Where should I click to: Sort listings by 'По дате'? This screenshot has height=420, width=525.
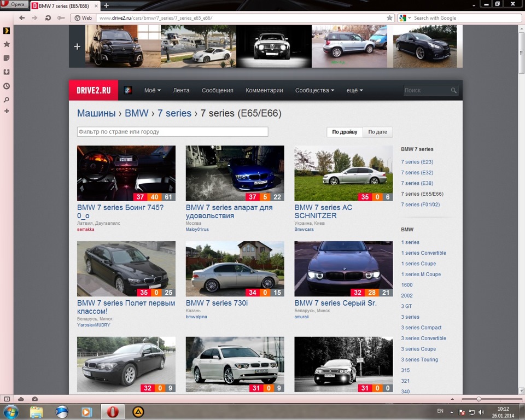(x=377, y=132)
